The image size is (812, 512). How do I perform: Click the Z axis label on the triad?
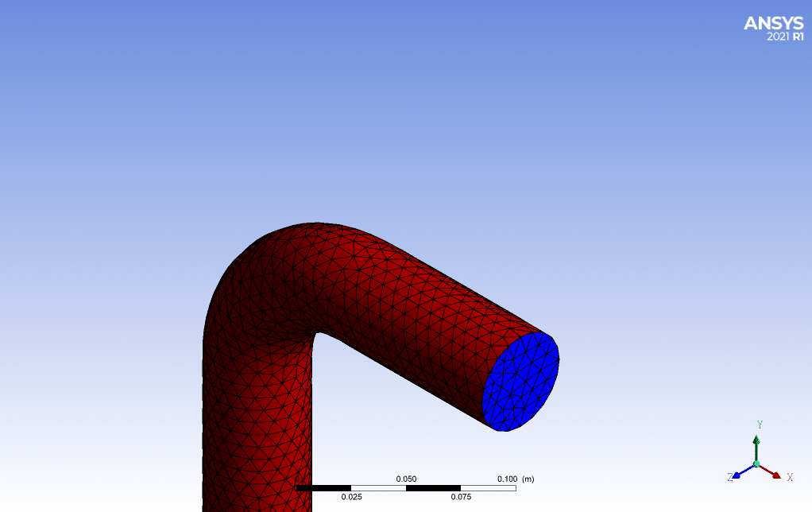coord(731,475)
